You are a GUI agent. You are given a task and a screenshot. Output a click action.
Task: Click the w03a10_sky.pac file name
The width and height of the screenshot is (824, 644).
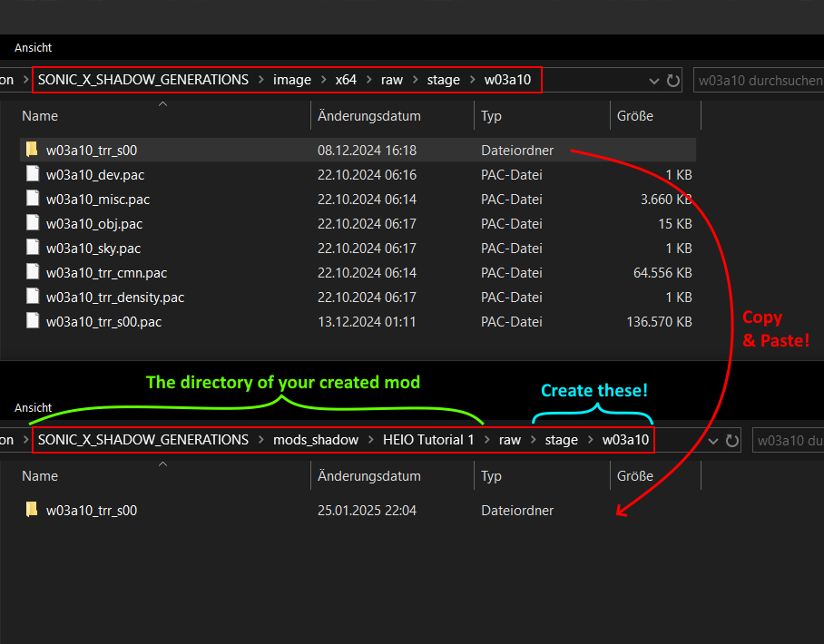tap(93, 249)
